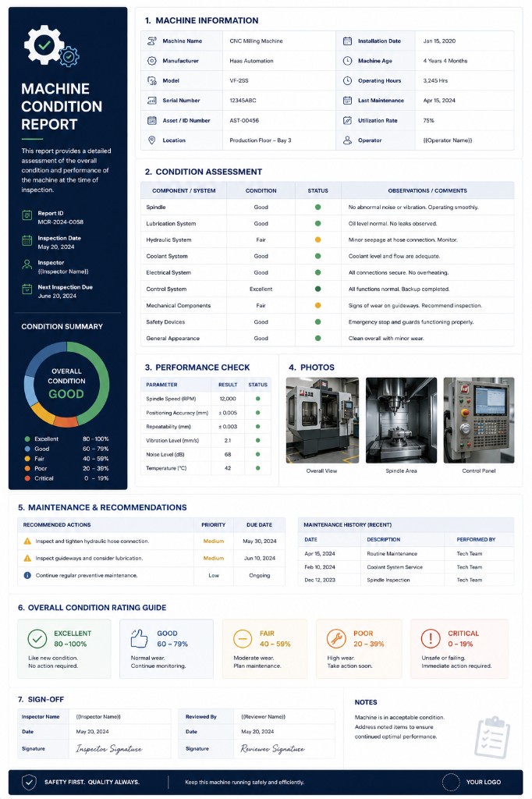This screenshot has width=532, height=799.
Task: Click the Installation Date calendar icon
Action: tap(347, 41)
